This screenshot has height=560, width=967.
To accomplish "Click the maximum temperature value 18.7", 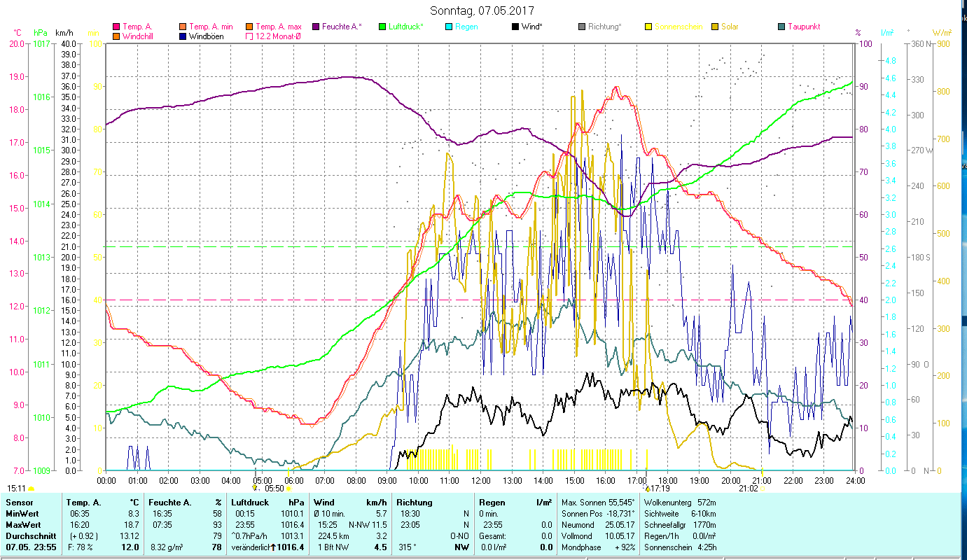I will [132, 525].
